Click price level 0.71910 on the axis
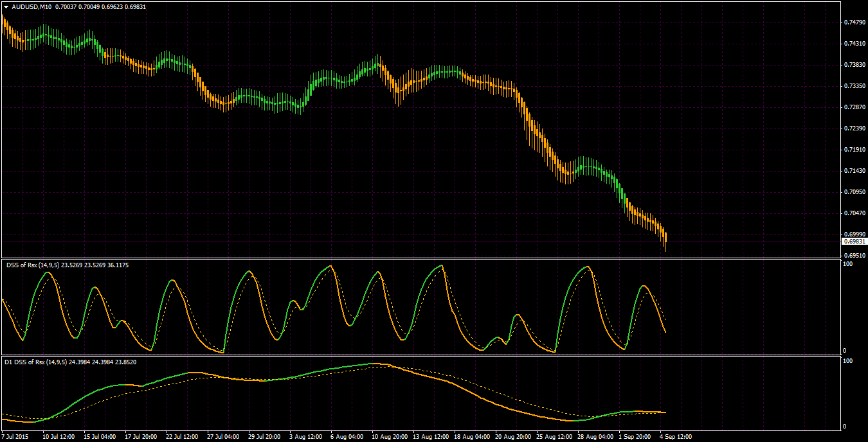Screen dimensions: 868x442 coord(854,150)
